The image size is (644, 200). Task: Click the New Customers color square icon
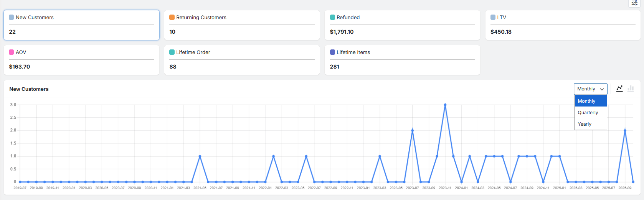pos(12,17)
